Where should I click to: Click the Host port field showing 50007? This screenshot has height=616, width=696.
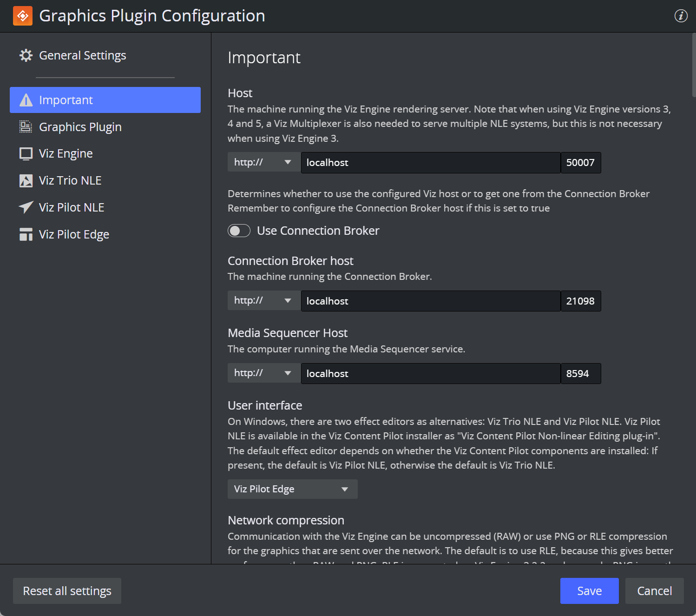[x=581, y=163]
